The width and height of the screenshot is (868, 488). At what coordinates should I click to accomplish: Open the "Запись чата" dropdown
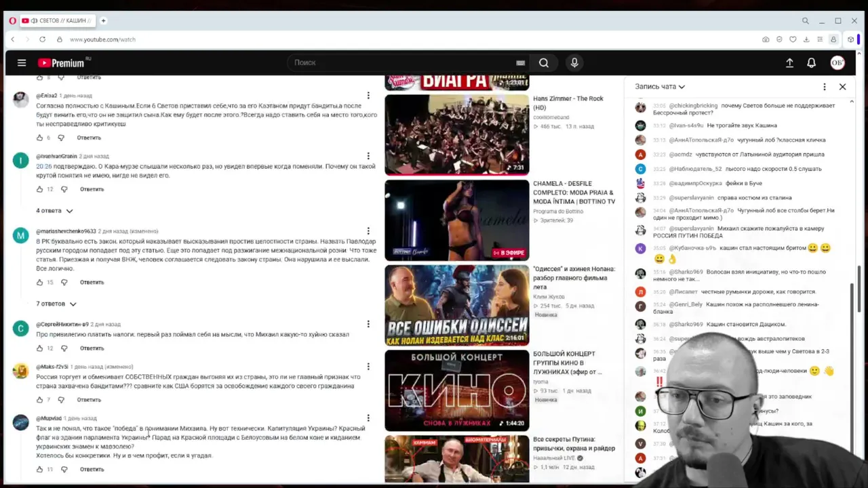pos(660,87)
